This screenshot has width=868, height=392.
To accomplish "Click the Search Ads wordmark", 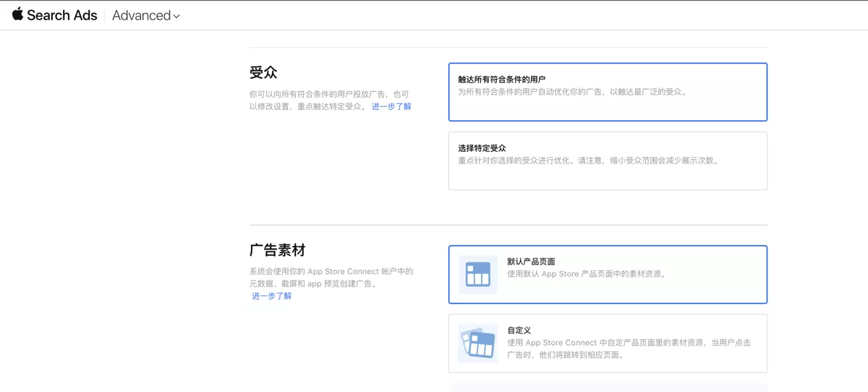I will (x=62, y=15).
